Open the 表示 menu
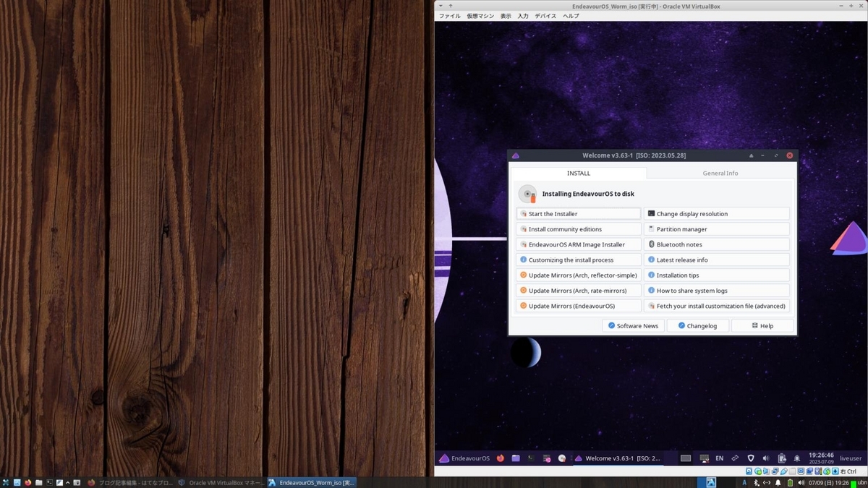This screenshot has height=488, width=868. (506, 16)
